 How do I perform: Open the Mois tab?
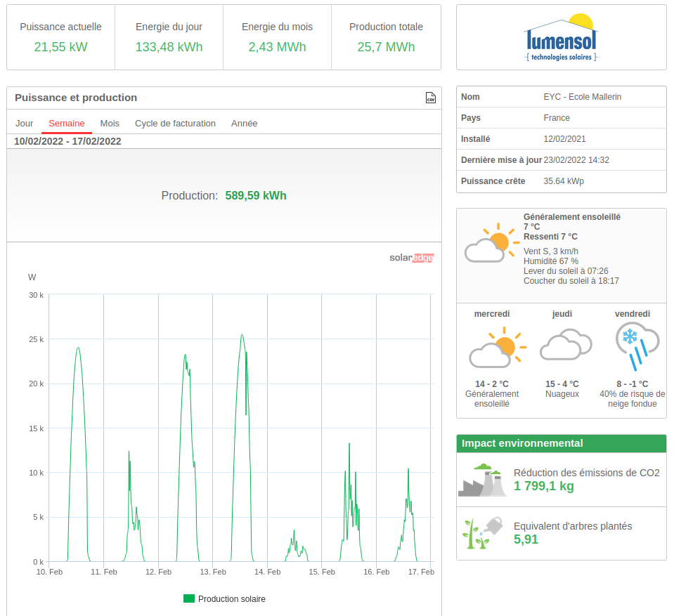click(110, 124)
